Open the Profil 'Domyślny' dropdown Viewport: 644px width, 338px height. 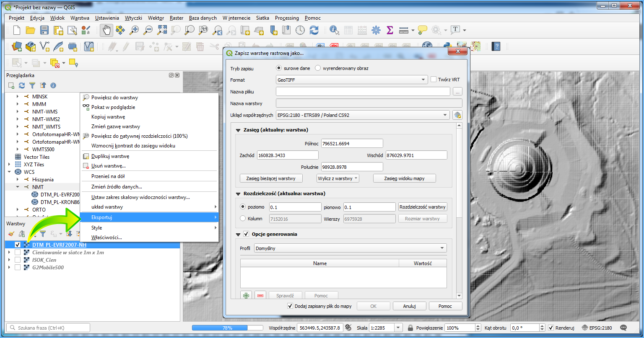coord(350,248)
